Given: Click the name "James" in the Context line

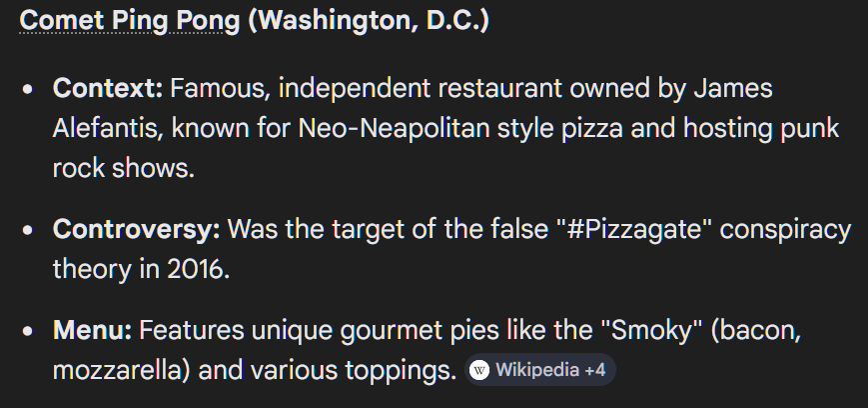Looking at the screenshot, I should [x=733, y=88].
